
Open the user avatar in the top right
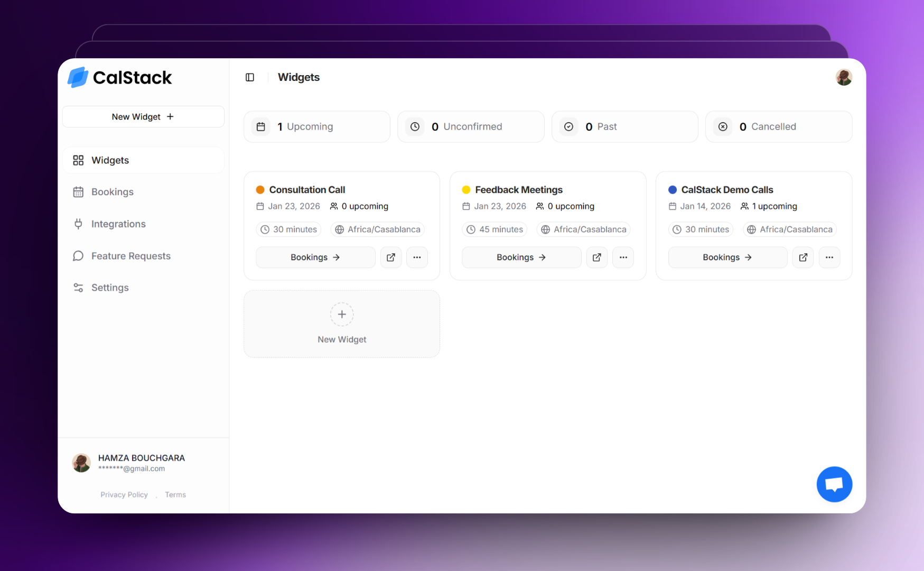point(844,77)
